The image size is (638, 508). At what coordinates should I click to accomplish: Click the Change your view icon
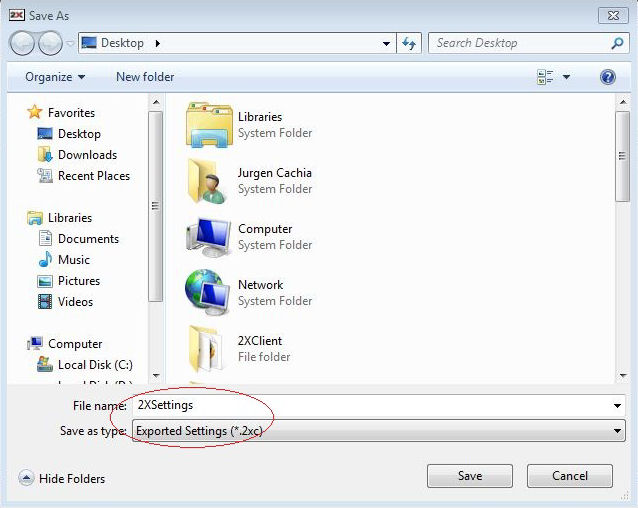coord(545,77)
